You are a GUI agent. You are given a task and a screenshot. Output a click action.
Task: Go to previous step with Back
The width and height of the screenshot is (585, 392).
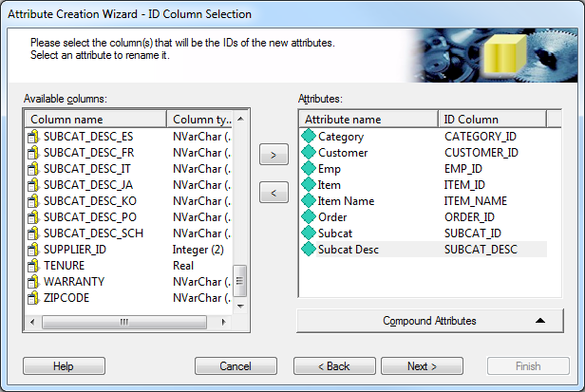point(334,366)
